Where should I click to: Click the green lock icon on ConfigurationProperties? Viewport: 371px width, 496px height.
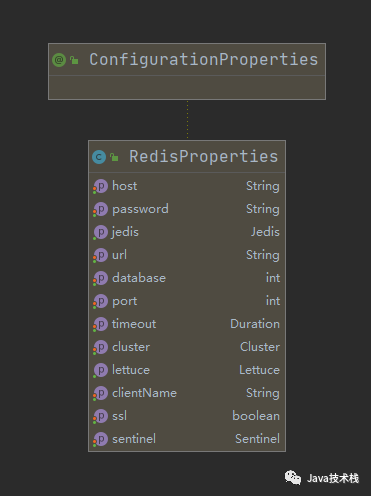click(x=74, y=60)
